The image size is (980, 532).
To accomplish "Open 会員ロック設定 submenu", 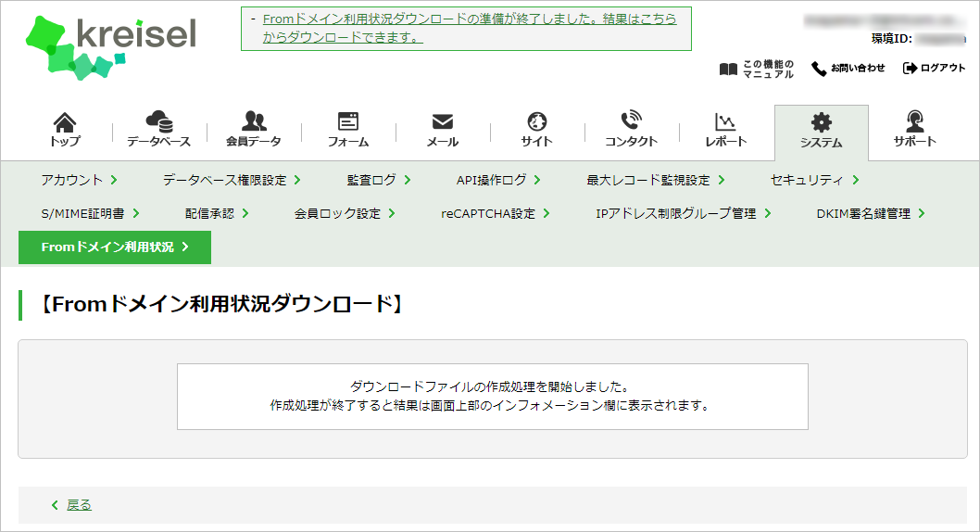I will coord(345,214).
